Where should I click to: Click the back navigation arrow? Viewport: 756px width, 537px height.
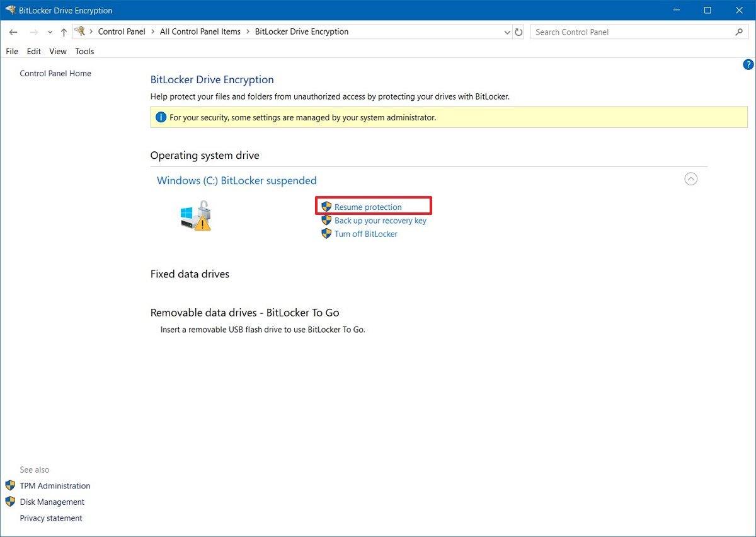13,32
